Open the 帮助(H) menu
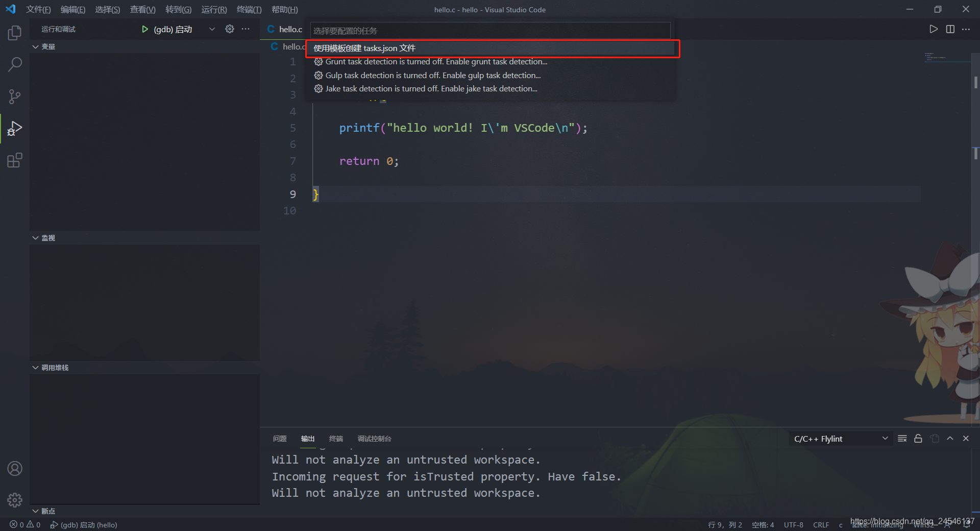980x531 pixels. pyautogui.click(x=285, y=9)
